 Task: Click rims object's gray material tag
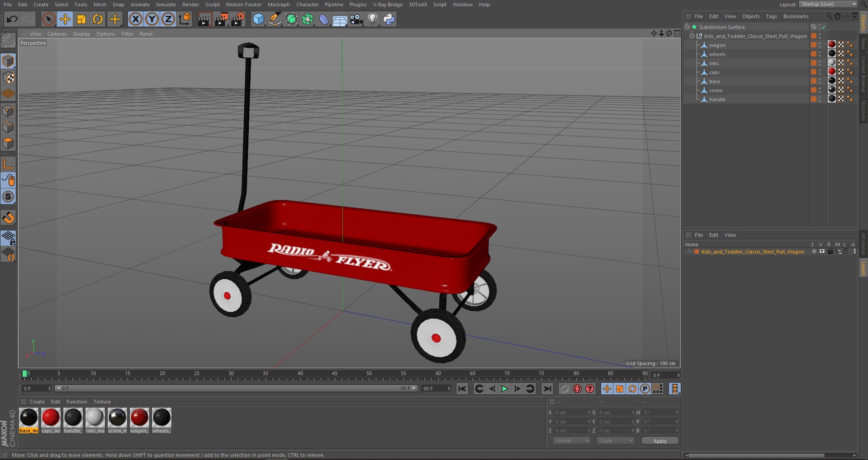click(832, 62)
